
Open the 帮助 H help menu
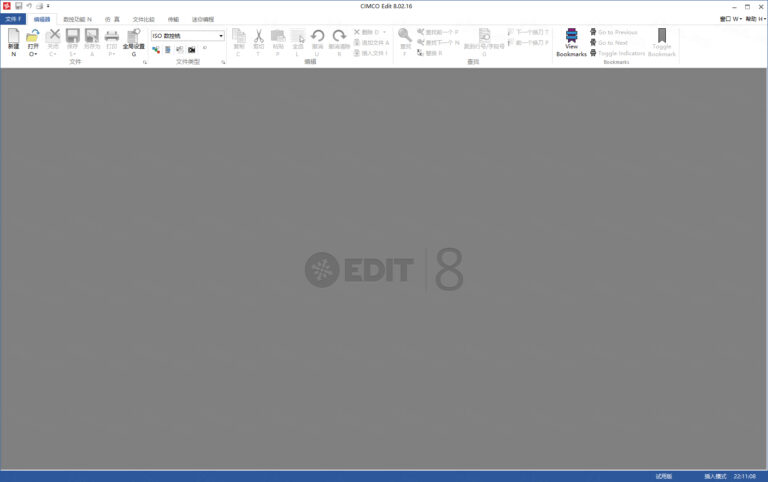click(756, 19)
